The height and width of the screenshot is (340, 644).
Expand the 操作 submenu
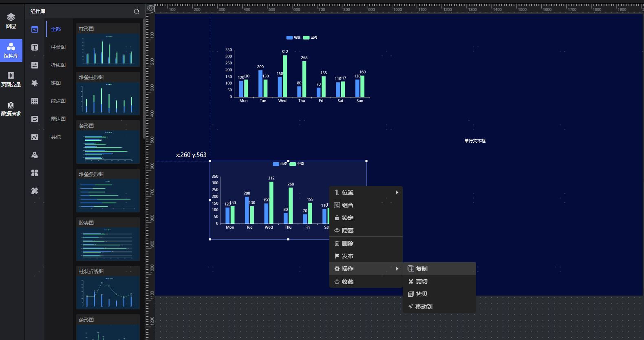(366, 269)
